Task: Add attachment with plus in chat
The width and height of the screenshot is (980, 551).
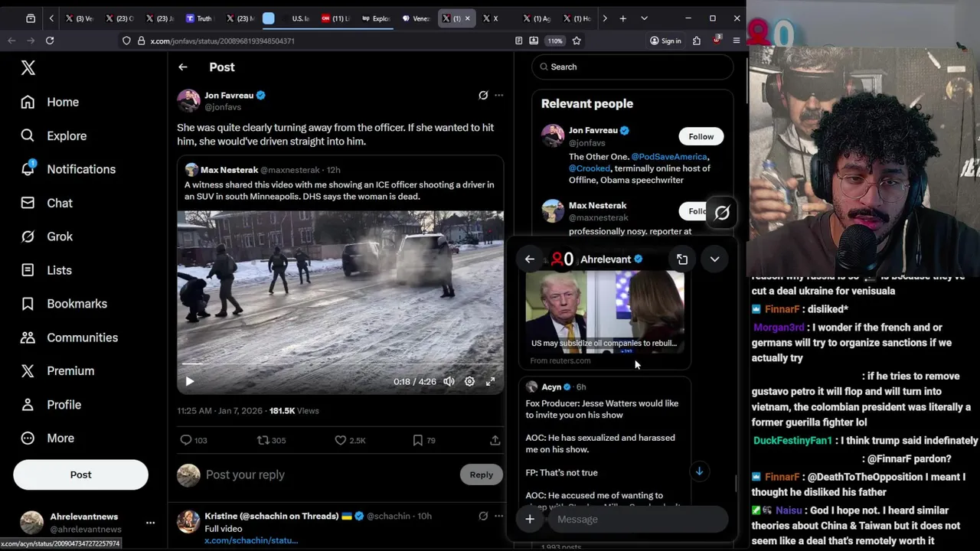Action: (530, 520)
